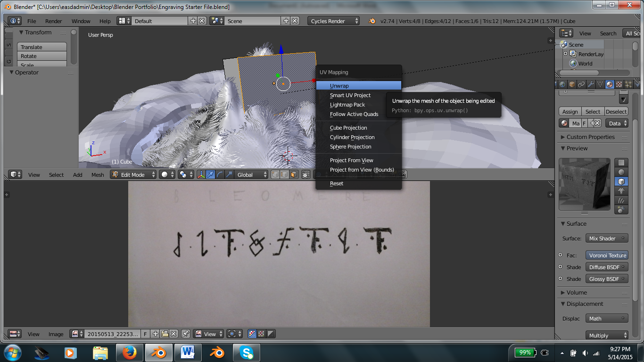Select the scale manipulator icon
Image resolution: width=644 pixels, height=362 pixels.
click(x=230, y=175)
